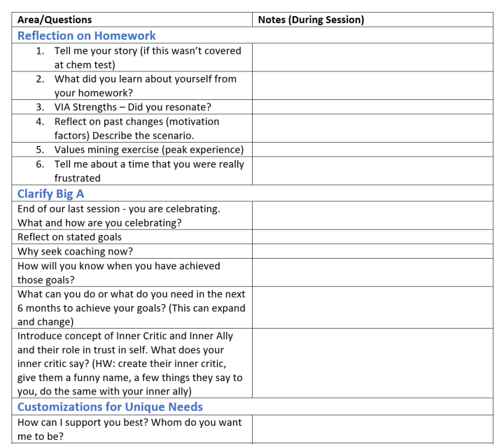504x444 pixels.
Task: Click notes cell beside How can I support you
Action: pos(372,429)
